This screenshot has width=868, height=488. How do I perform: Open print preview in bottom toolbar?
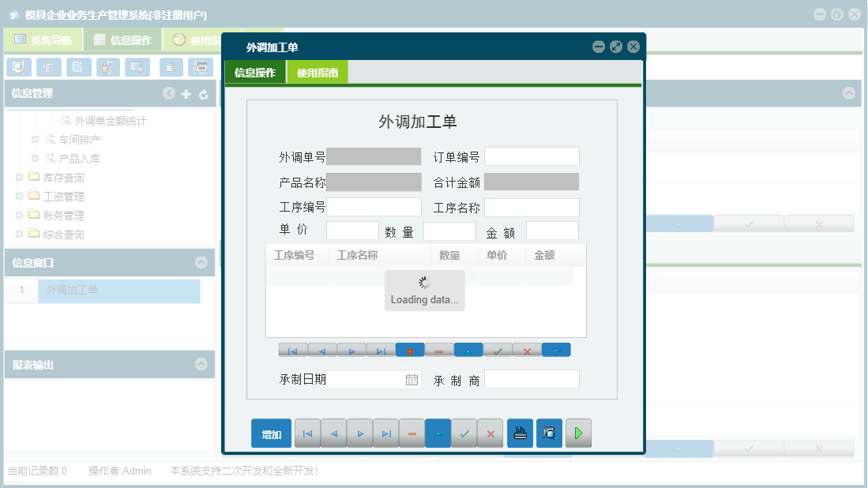(549, 434)
